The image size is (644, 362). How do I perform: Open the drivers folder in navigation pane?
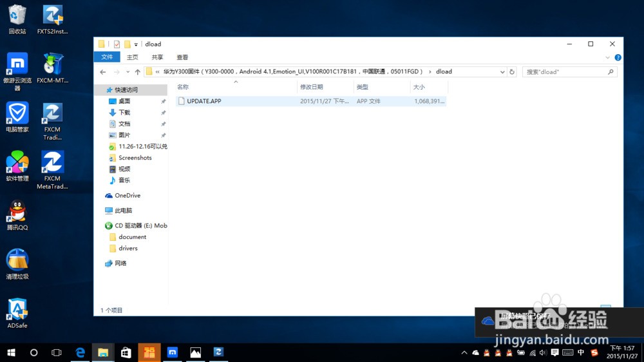pos(128,248)
